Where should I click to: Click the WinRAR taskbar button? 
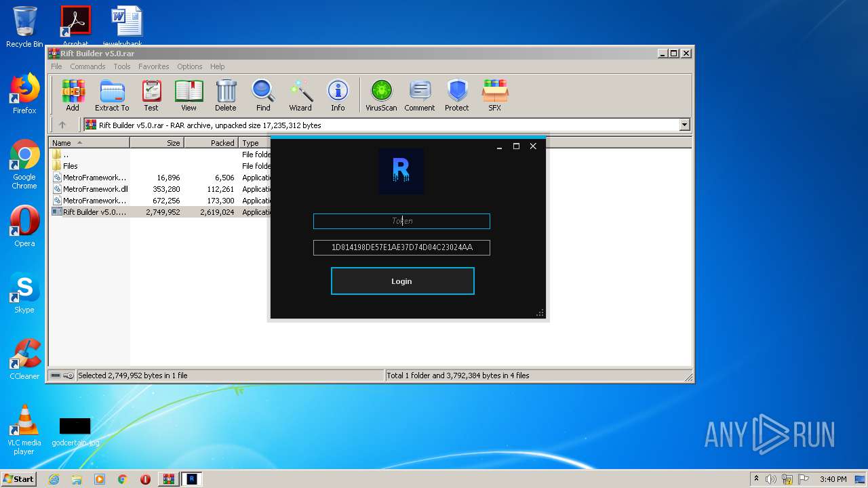pos(168,479)
